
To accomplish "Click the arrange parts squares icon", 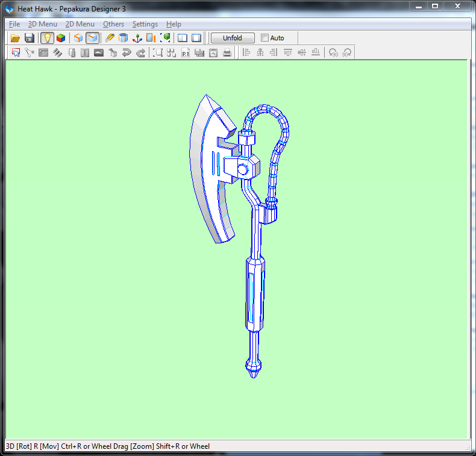I will pyautogui.click(x=172, y=52).
